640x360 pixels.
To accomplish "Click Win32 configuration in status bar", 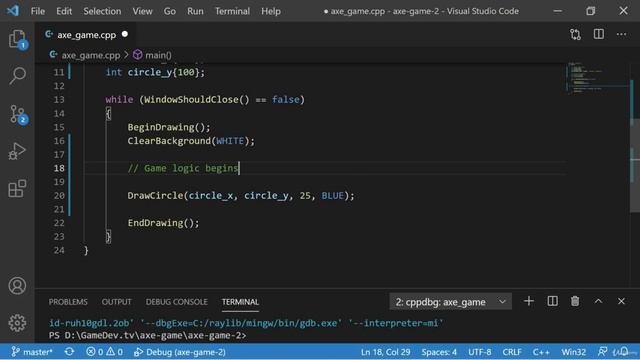I will point(573,352).
